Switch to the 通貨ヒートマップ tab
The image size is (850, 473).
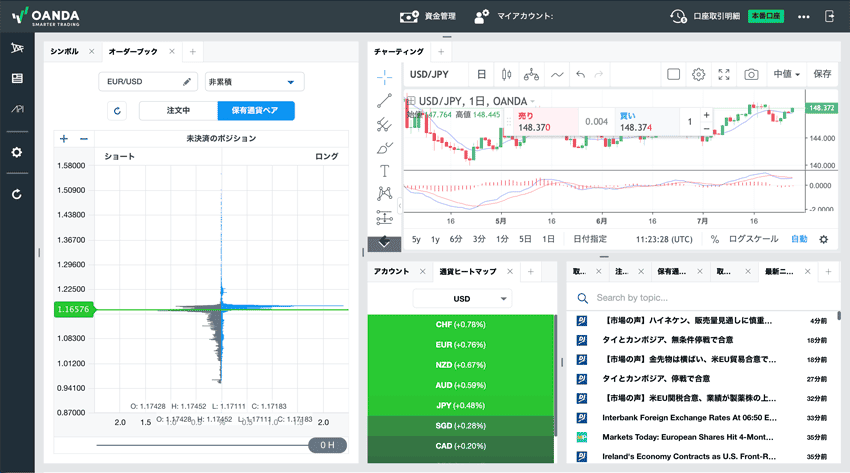(467, 271)
